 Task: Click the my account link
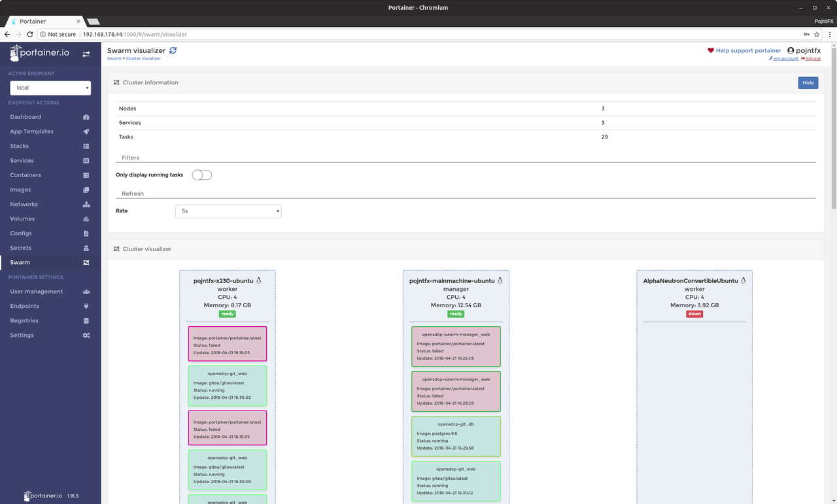pyautogui.click(x=784, y=59)
